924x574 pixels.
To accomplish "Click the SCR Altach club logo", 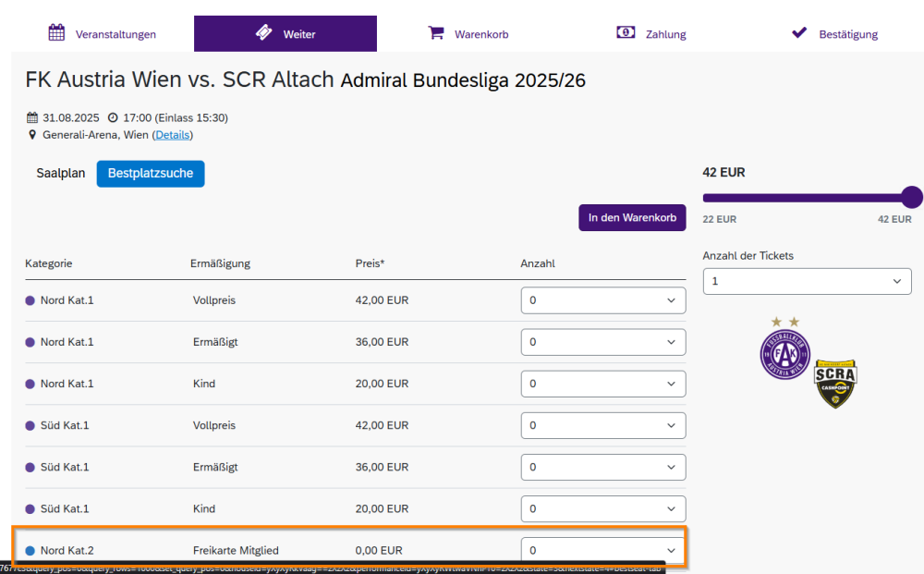I will pos(834,384).
